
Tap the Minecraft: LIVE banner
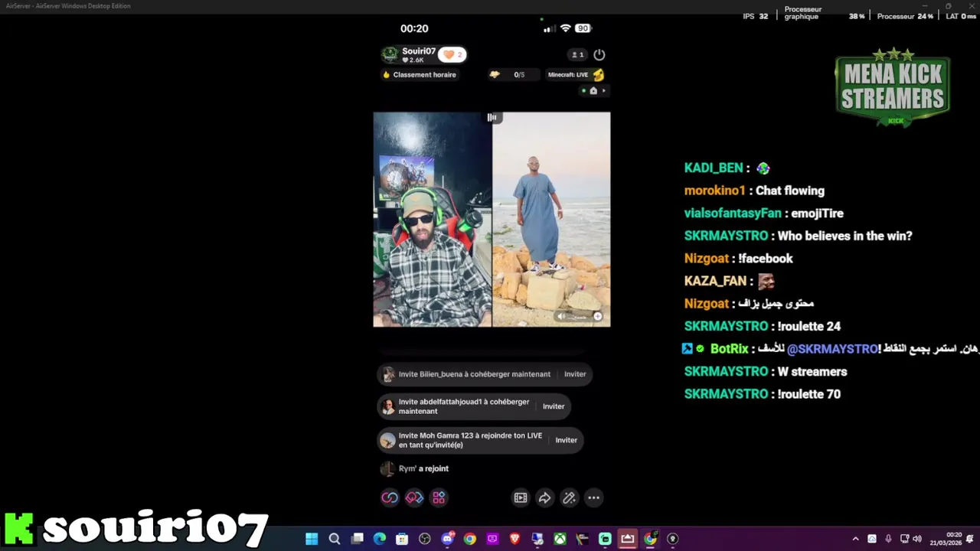[x=576, y=75]
